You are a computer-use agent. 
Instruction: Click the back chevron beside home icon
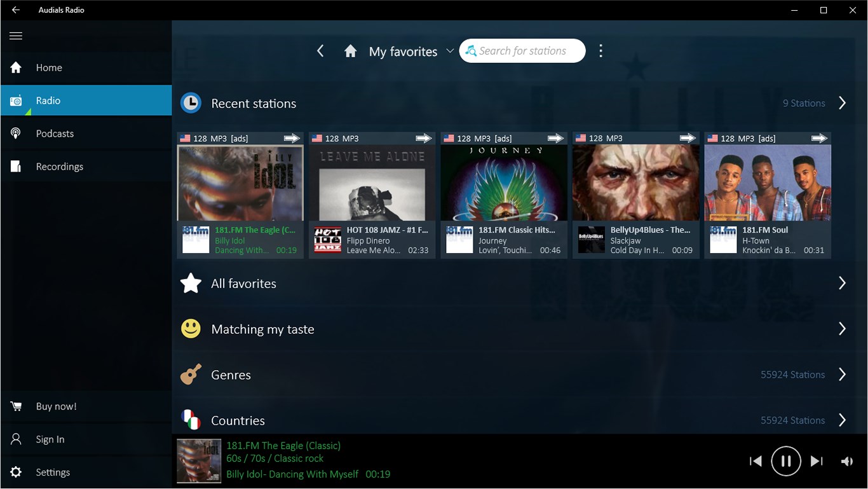point(320,51)
